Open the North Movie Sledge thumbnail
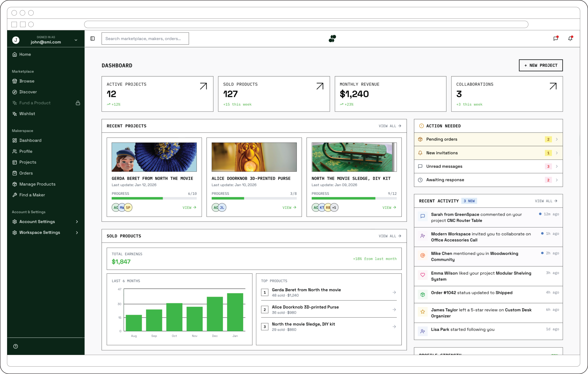This screenshot has width=588, height=374. coord(354,157)
